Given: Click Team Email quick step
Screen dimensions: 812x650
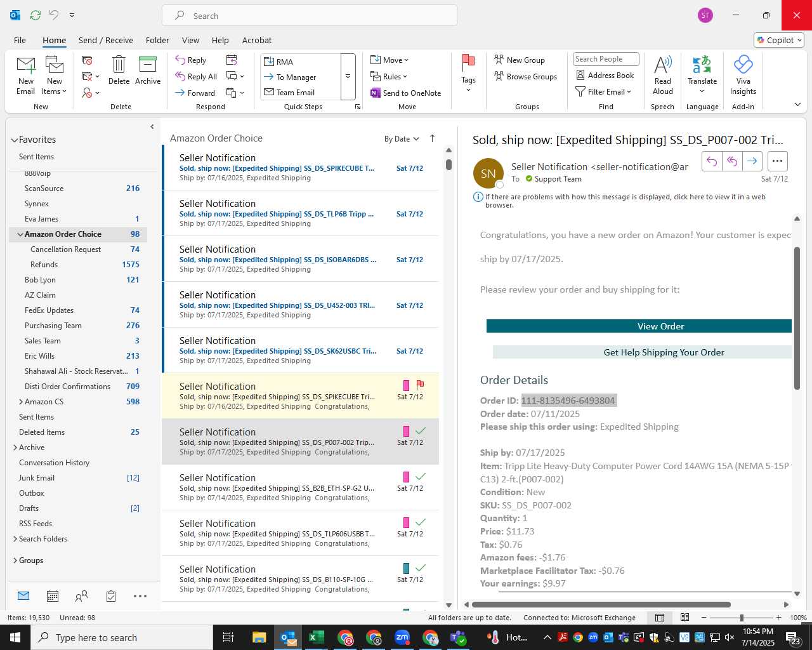Looking at the screenshot, I should [301, 92].
